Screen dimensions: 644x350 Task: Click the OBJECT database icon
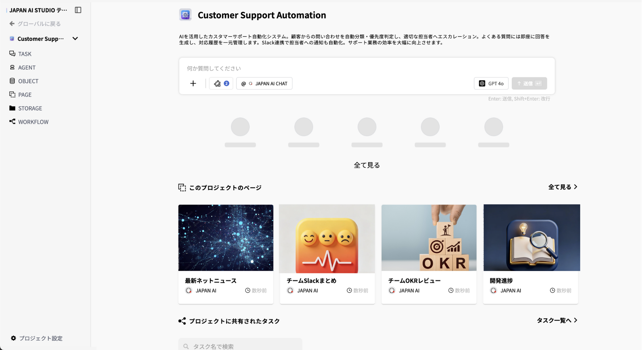(12, 81)
